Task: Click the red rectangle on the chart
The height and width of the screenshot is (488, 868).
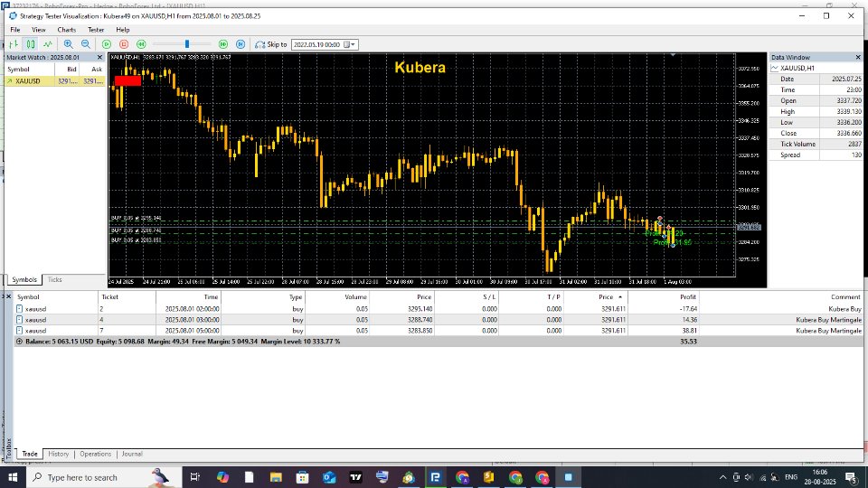Action: click(x=127, y=80)
